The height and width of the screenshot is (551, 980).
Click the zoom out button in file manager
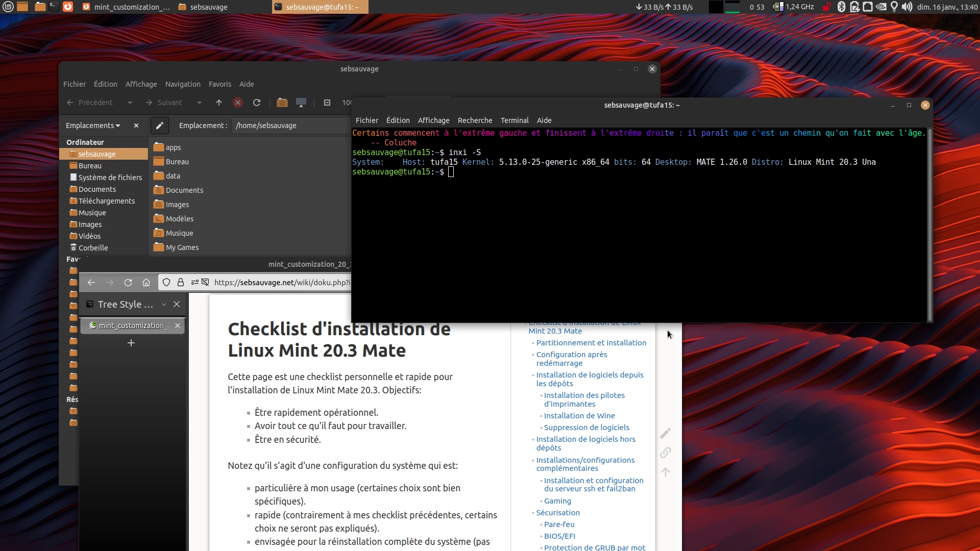pyautogui.click(x=327, y=103)
